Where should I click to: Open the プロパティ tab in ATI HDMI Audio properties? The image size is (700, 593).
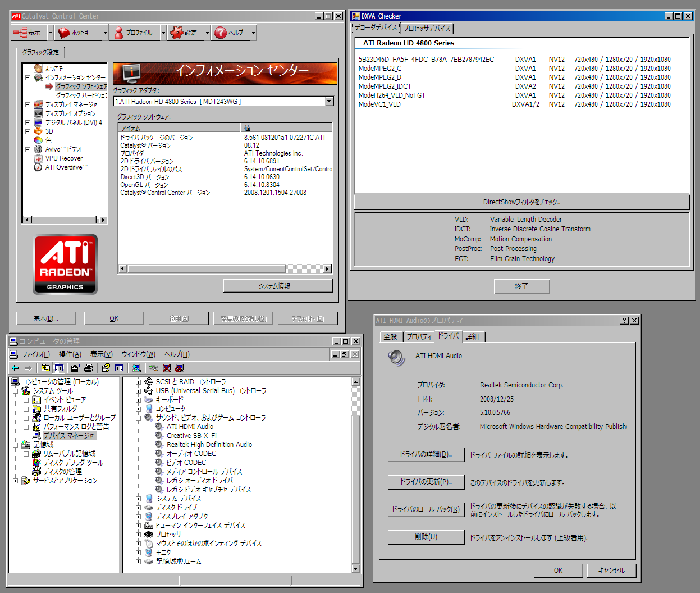[x=419, y=337]
